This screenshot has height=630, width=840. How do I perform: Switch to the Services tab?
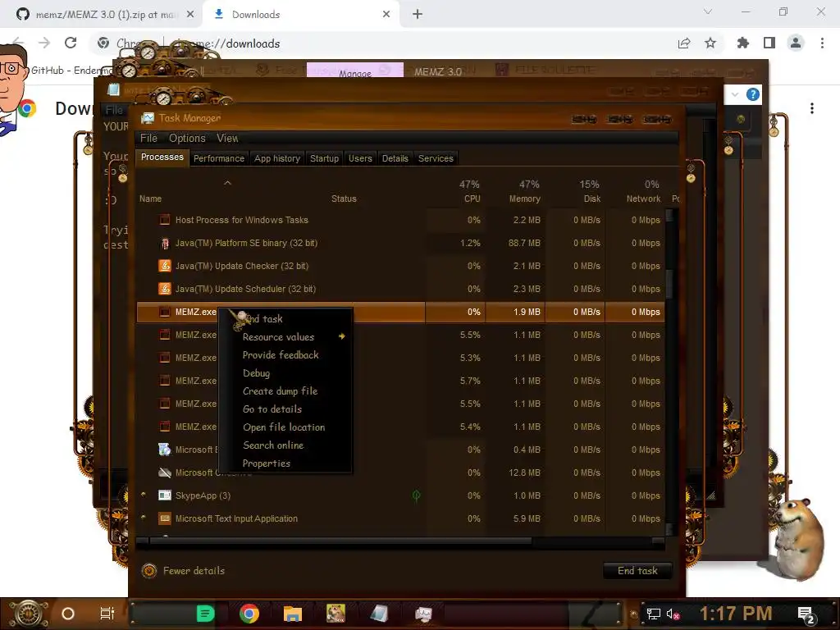coord(436,158)
